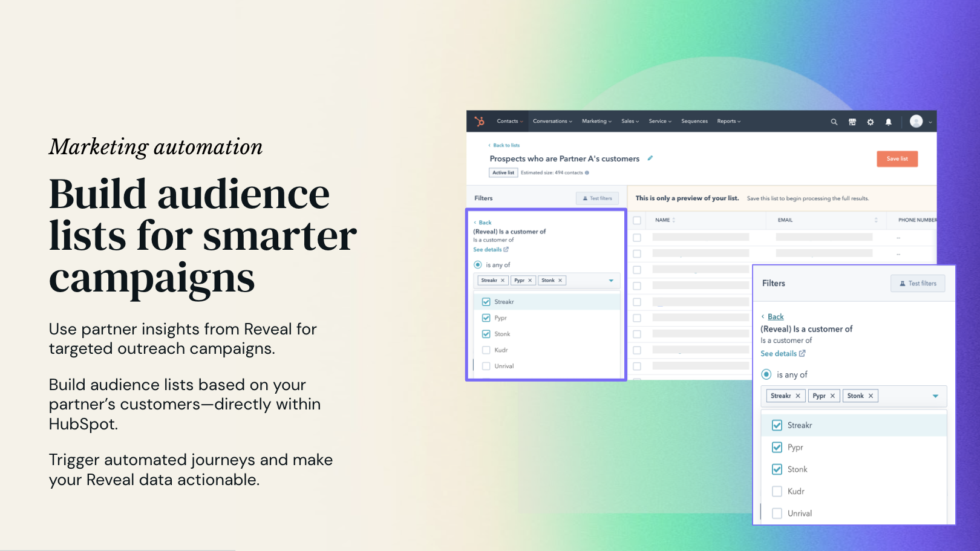The width and height of the screenshot is (980, 551).
Task: Select the 'is any of' radio in small panel
Action: [x=478, y=265]
